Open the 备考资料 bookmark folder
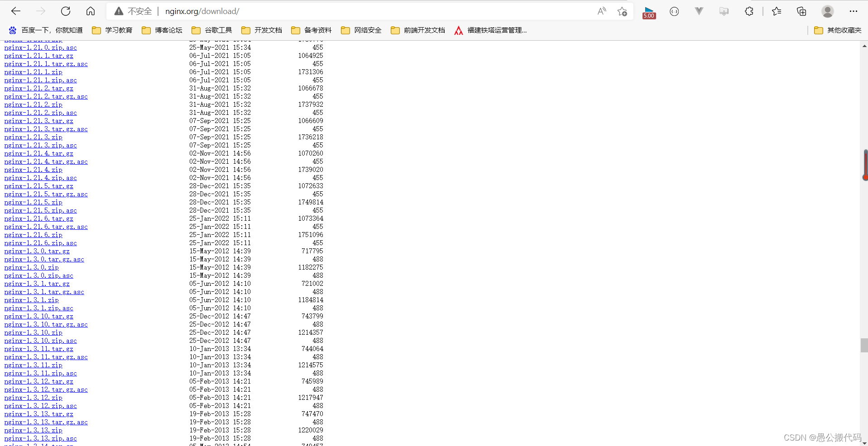The image size is (868, 446). click(x=312, y=30)
